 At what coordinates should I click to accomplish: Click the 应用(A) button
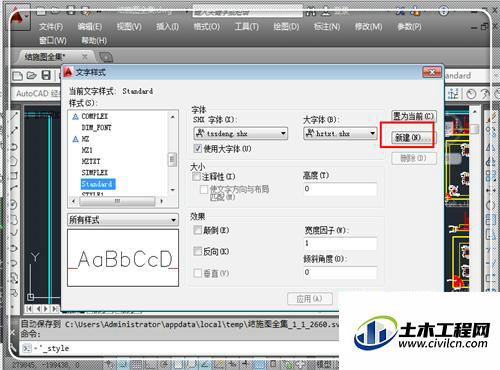310,299
